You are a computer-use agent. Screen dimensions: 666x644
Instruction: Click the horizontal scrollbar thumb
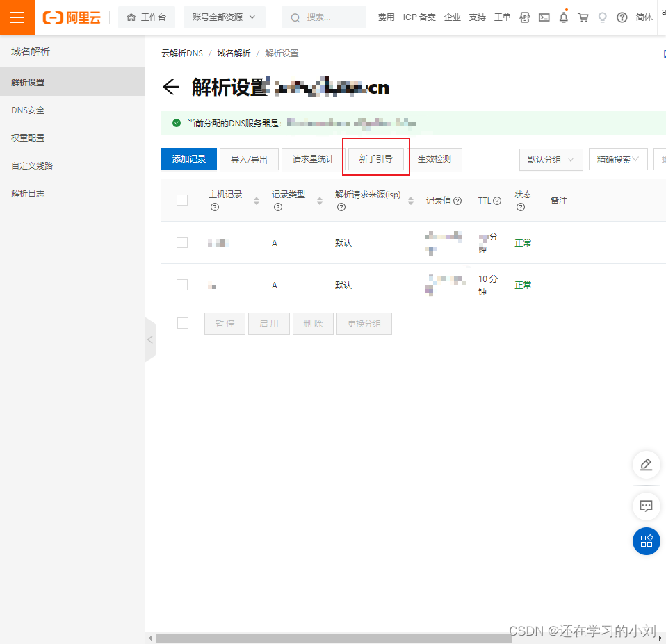click(334, 638)
